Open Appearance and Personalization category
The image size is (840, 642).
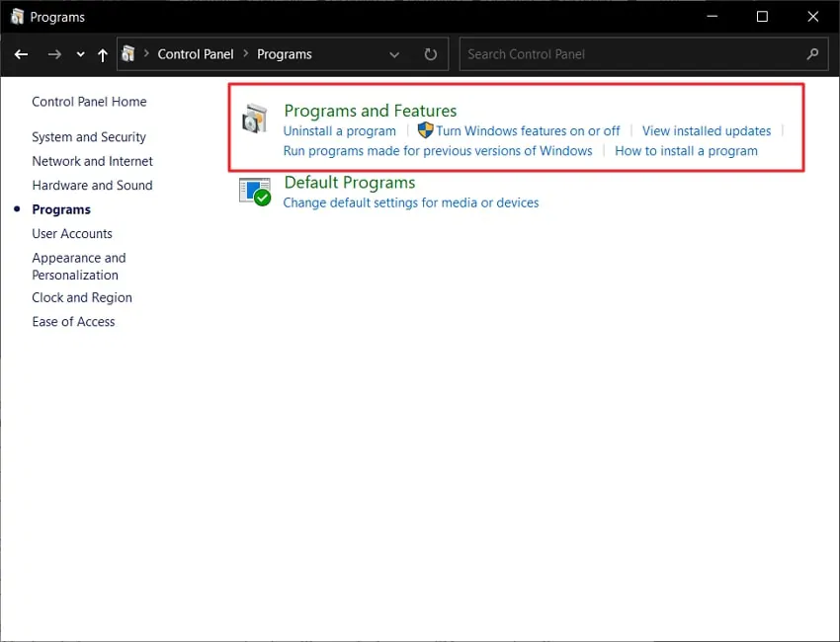tap(79, 266)
